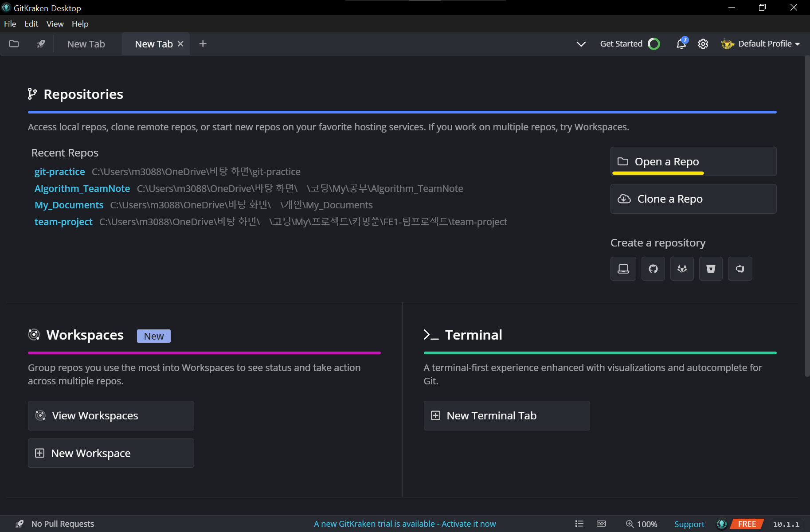Screen dimensions: 810x532
Task: Open keyboard shortcuts icon in status bar
Action: tap(601, 524)
